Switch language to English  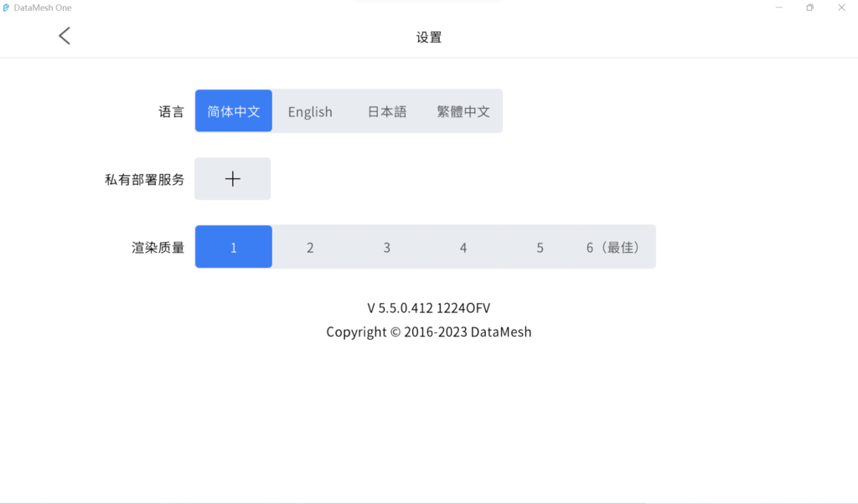[310, 111]
